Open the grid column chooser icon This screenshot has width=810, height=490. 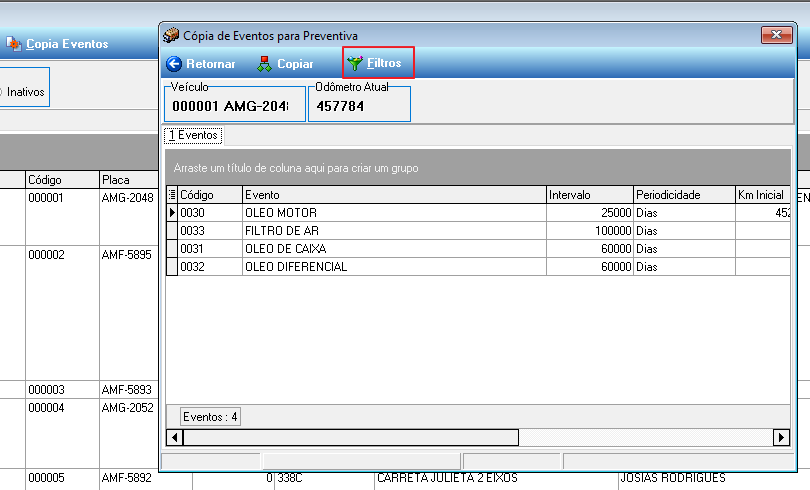172,195
